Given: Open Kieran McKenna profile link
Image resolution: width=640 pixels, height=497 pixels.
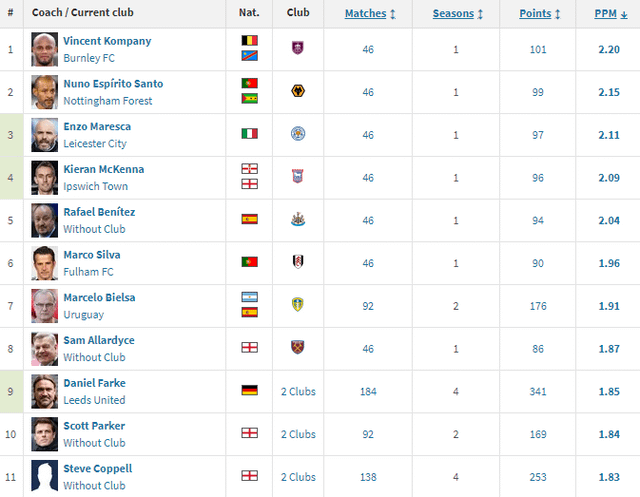Looking at the screenshot, I should (103, 169).
